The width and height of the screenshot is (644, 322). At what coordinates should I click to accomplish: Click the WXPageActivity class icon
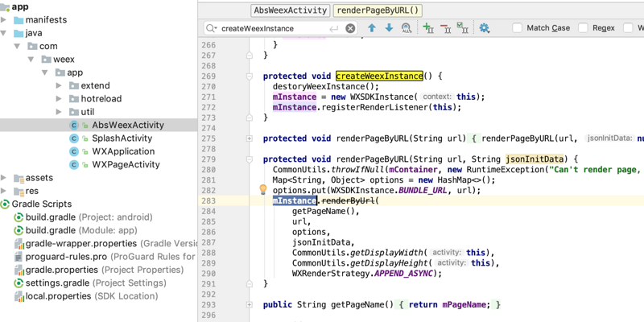(x=74, y=165)
